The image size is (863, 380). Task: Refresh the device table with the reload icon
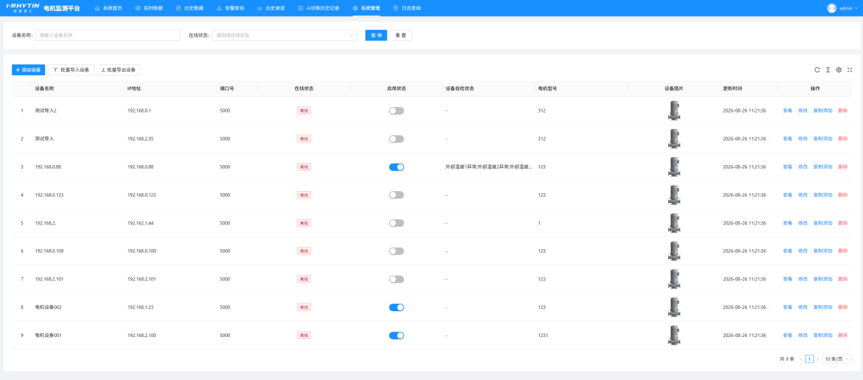pos(817,70)
